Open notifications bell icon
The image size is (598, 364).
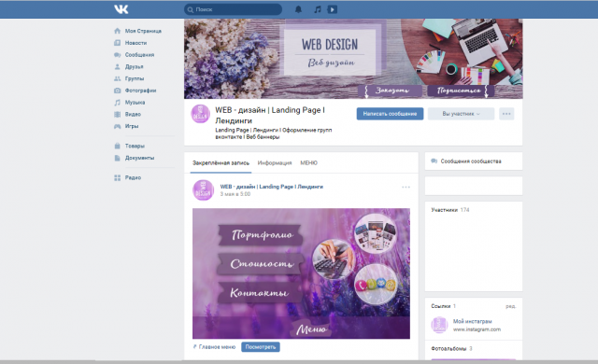pyautogui.click(x=298, y=9)
